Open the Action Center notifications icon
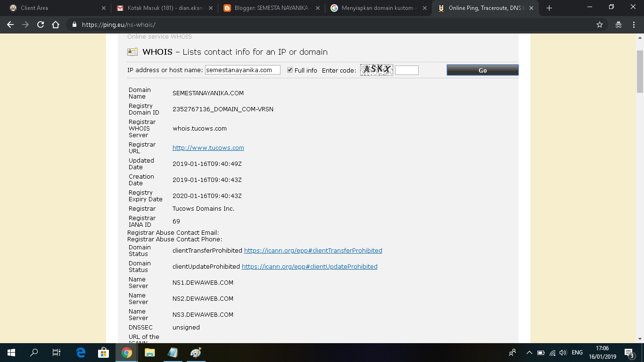The image size is (644, 362). (x=629, y=353)
